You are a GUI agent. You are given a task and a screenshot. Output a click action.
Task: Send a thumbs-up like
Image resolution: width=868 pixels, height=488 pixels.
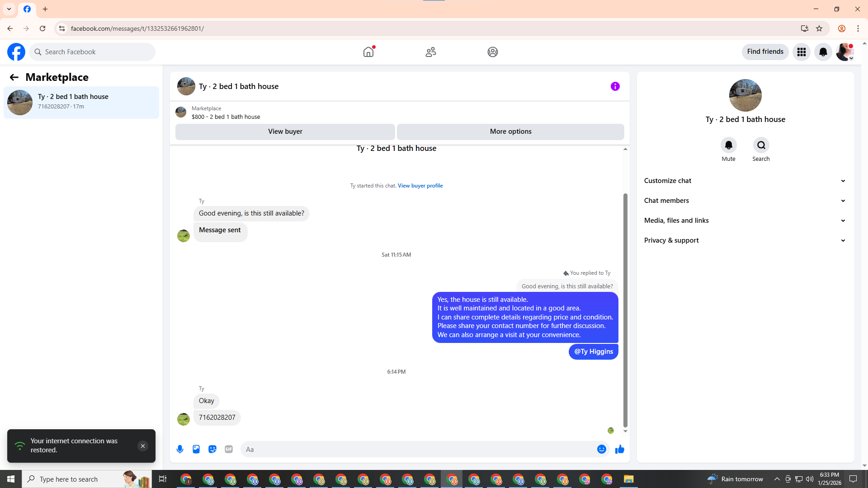(x=620, y=449)
